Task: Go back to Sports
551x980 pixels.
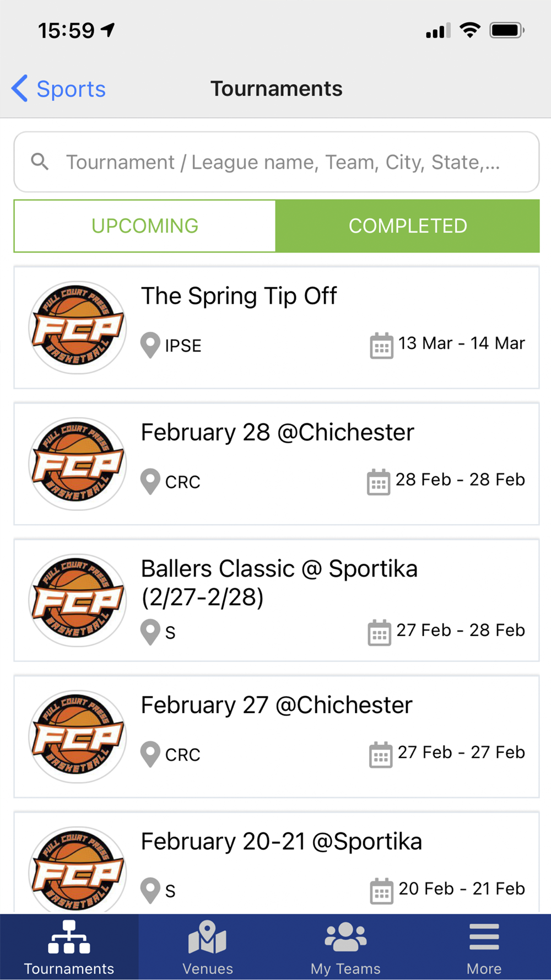Action: [58, 89]
